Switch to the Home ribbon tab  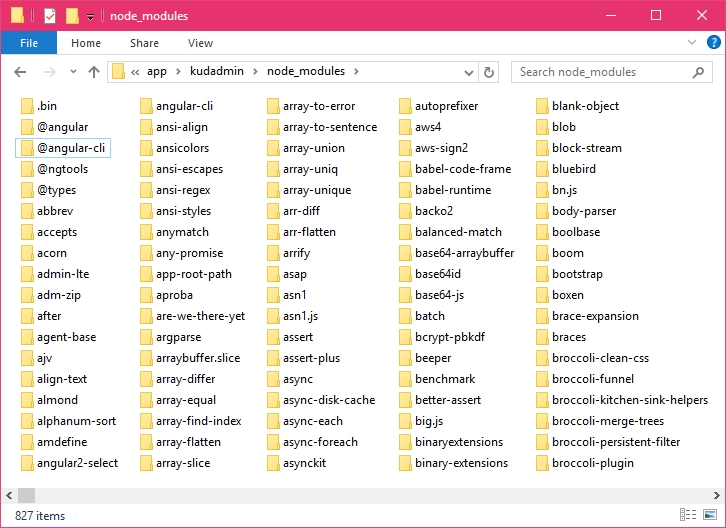click(x=86, y=43)
